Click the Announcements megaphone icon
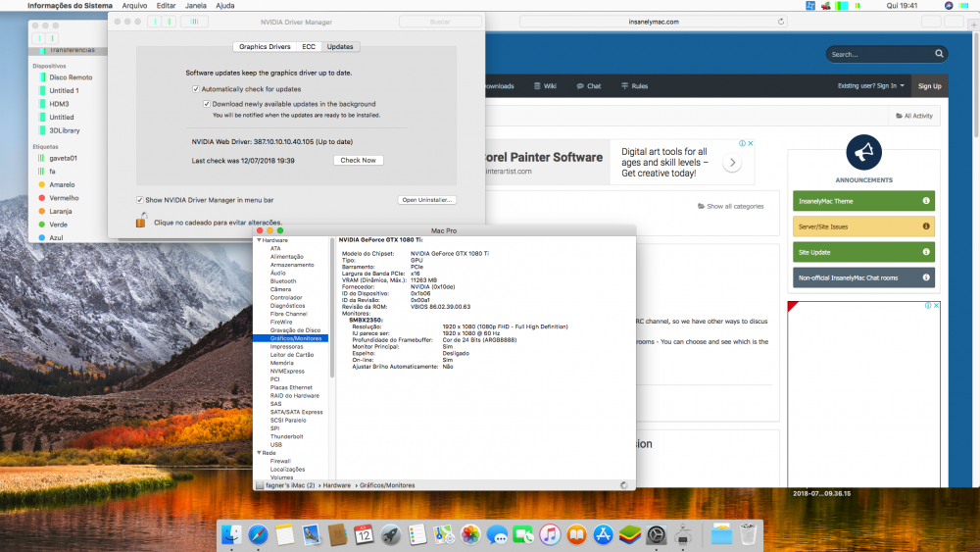Image resolution: width=980 pixels, height=552 pixels. click(863, 152)
